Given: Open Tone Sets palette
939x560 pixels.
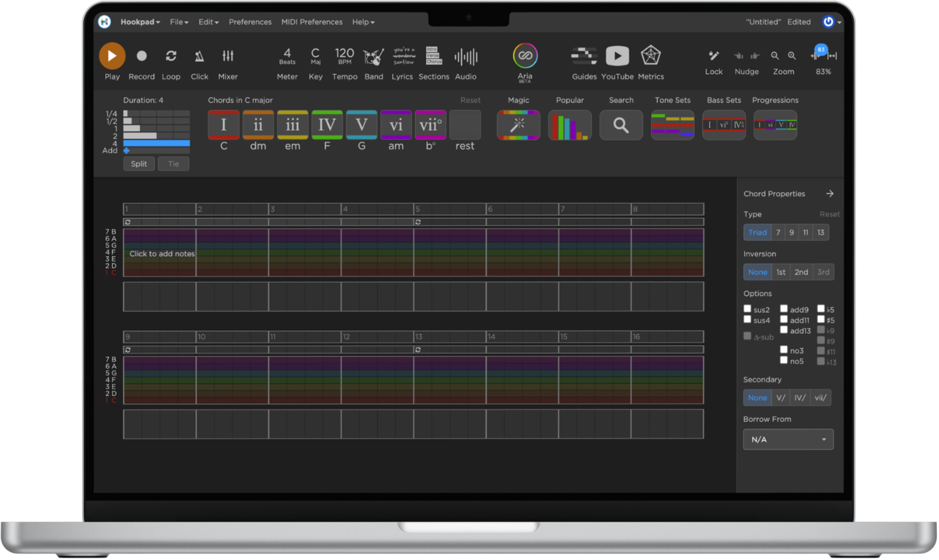Looking at the screenshot, I should pyautogui.click(x=673, y=125).
